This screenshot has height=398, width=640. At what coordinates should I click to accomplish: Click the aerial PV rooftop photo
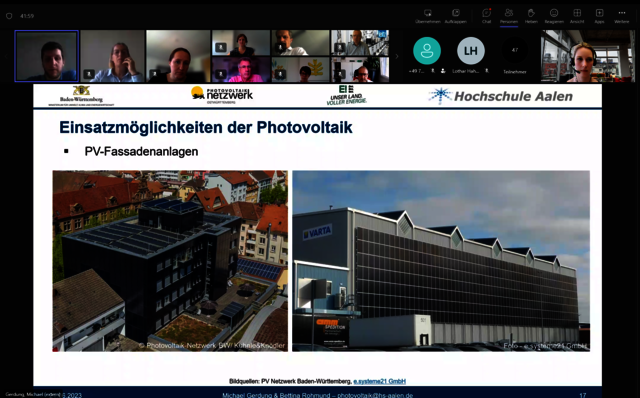click(x=170, y=261)
